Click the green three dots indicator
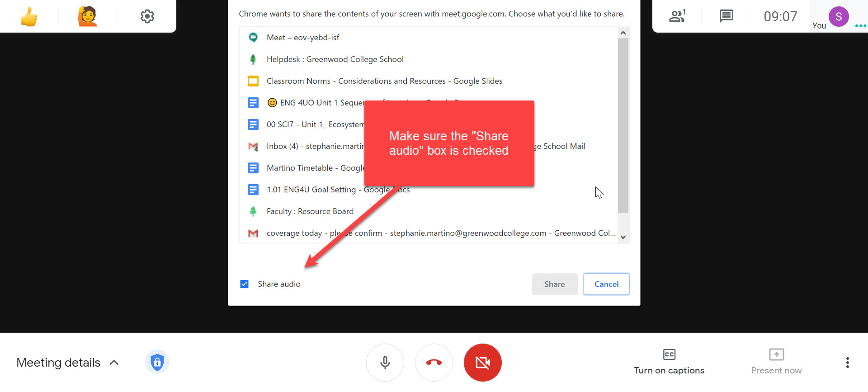Viewport: 868px width, 392px height. tap(861, 26)
